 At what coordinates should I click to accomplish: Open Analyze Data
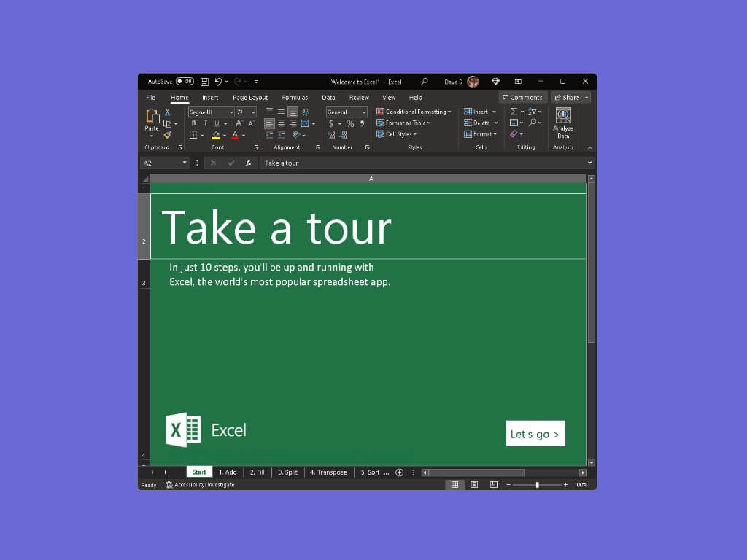pos(563,124)
